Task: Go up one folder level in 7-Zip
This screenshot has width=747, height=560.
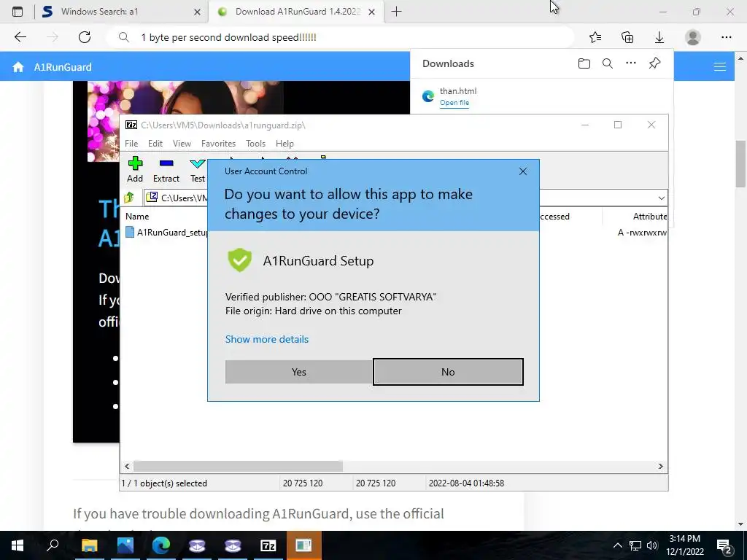Action: pos(129,198)
